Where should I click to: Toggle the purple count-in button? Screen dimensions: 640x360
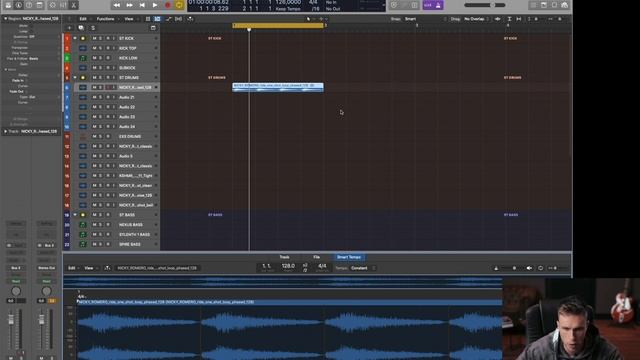point(428,5)
